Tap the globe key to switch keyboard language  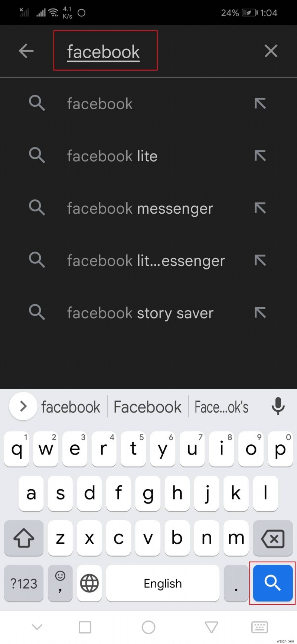pos(89,583)
